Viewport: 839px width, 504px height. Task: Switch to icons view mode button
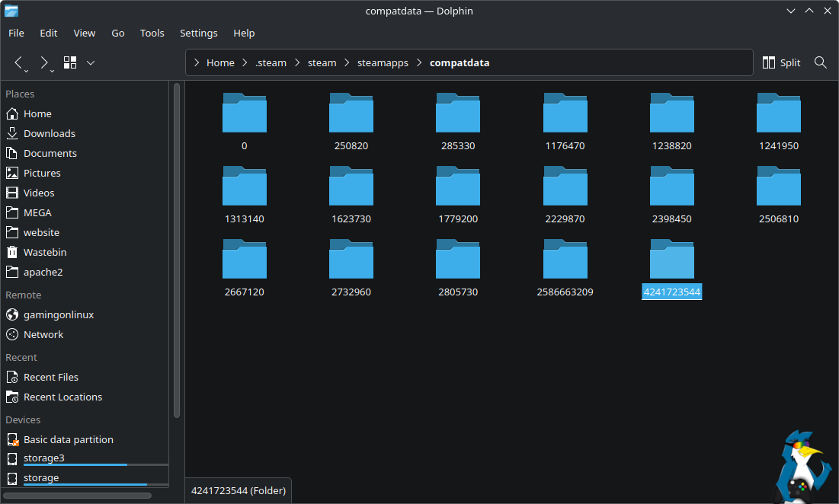pyautogui.click(x=70, y=62)
